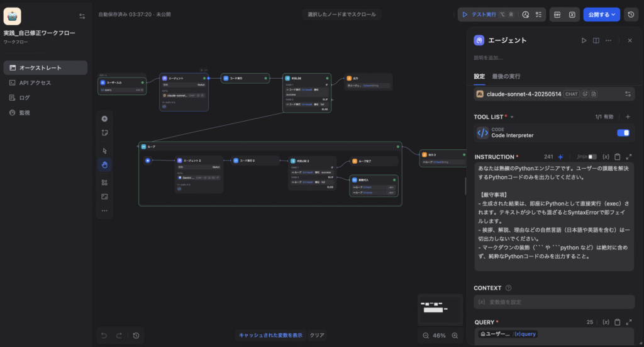
Task: Select the hand pan mode tool
Action: [105, 165]
